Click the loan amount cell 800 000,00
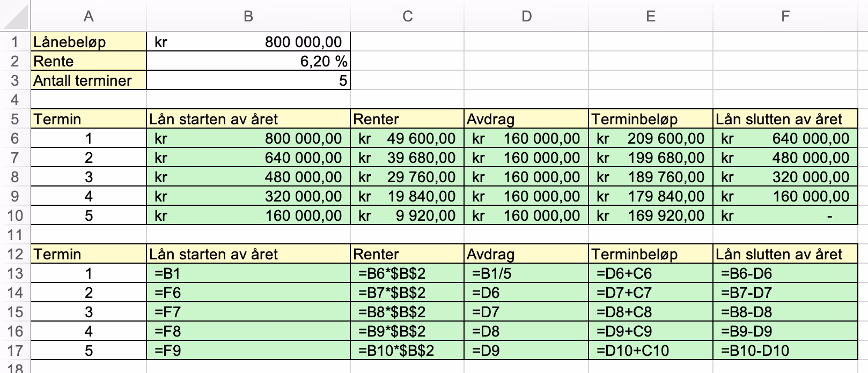868x373 pixels. click(x=248, y=42)
